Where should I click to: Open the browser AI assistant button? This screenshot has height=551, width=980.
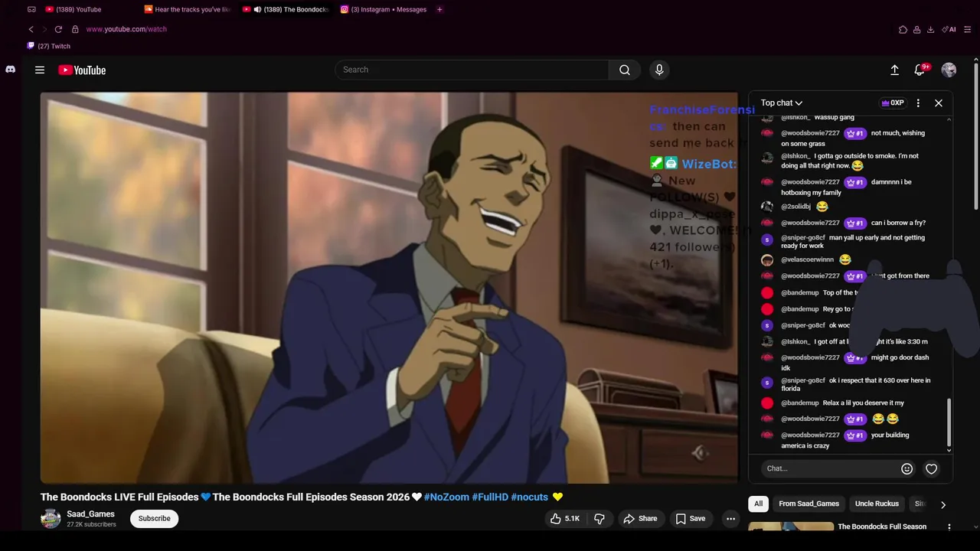click(949, 29)
